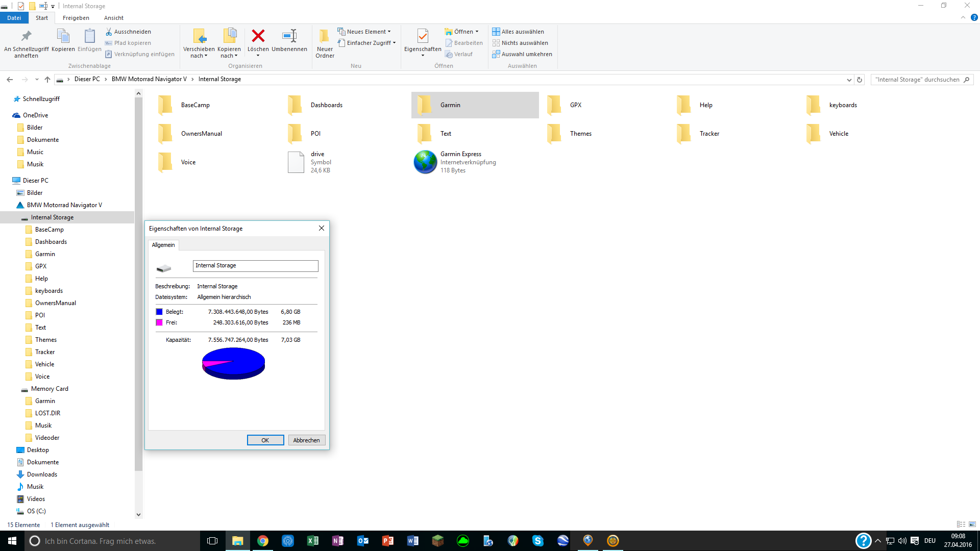The image size is (980, 551).
Task: Click the blue Belegt color swatch
Action: tap(159, 312)
